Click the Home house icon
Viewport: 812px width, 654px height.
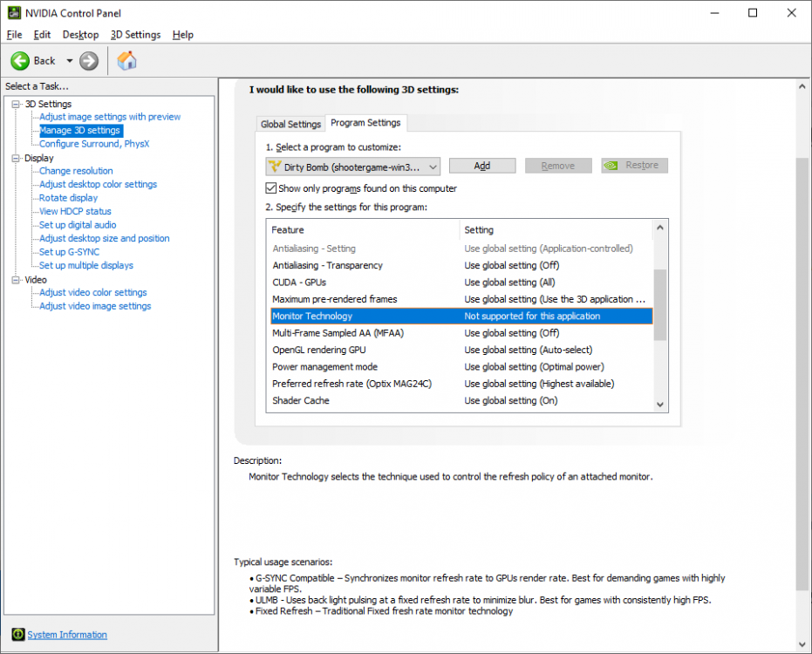[x=126, y=60]
